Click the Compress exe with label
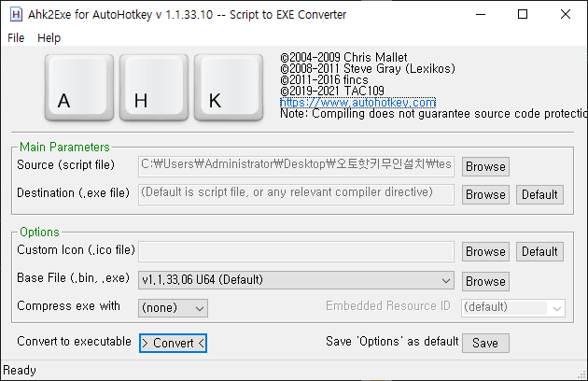 tap(68, 306)
